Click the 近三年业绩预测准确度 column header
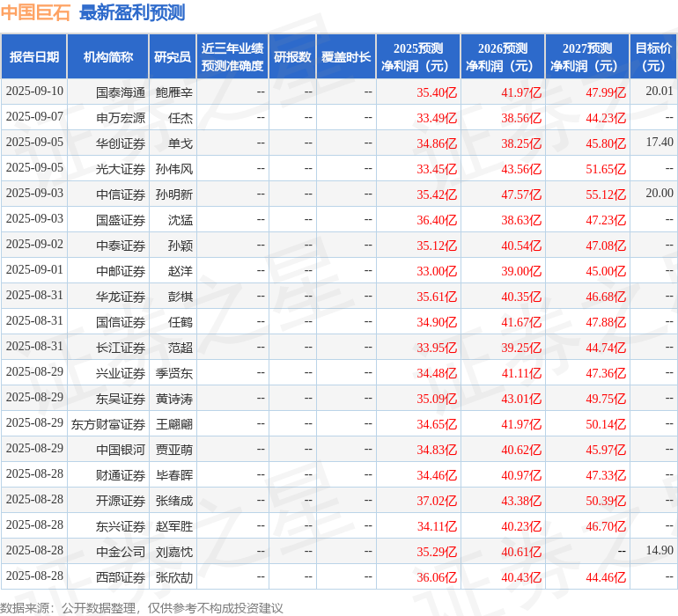The height and width of the screenshot is (616, 678). click(232, 57)
